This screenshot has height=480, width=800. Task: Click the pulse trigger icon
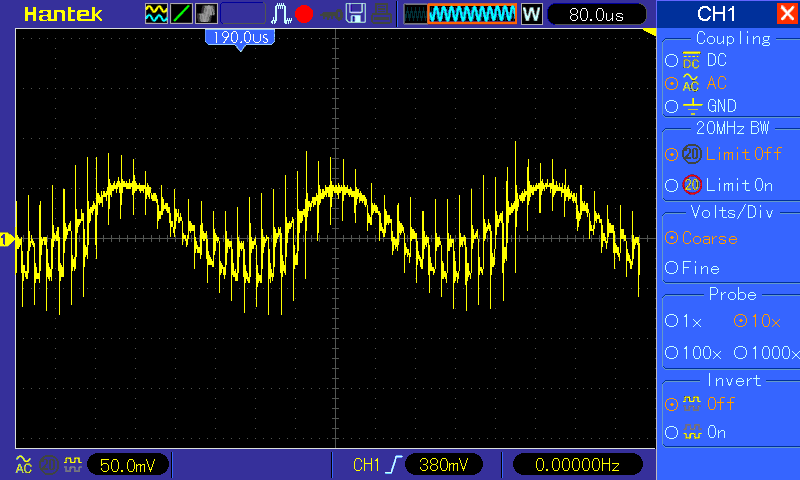[x=281, y=14]
